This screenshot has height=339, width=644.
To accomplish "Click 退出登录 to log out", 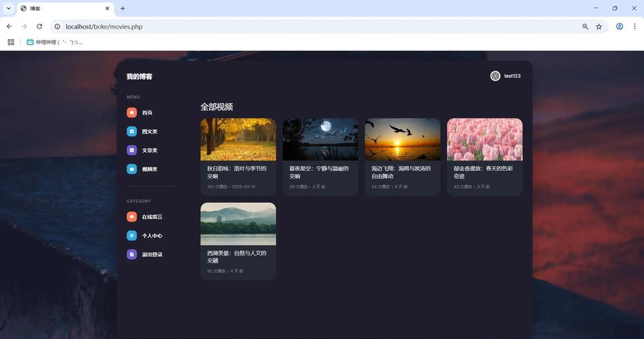I will [152, 254].
